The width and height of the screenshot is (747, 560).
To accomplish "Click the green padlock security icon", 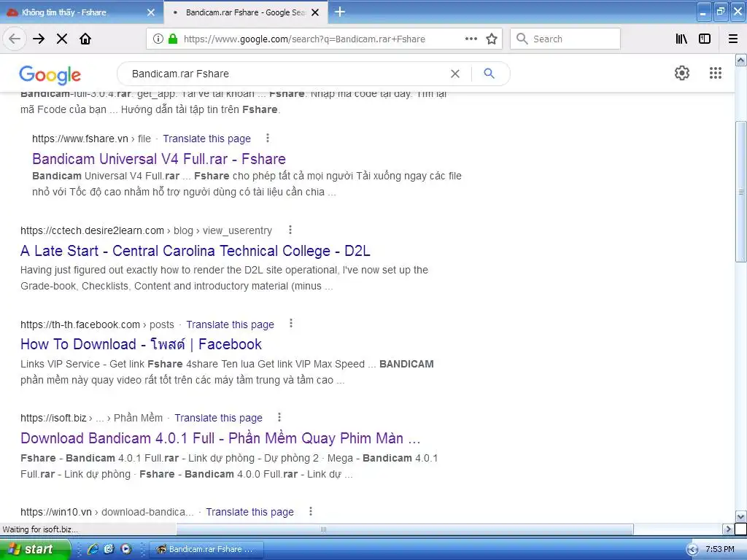I will 173,39.
